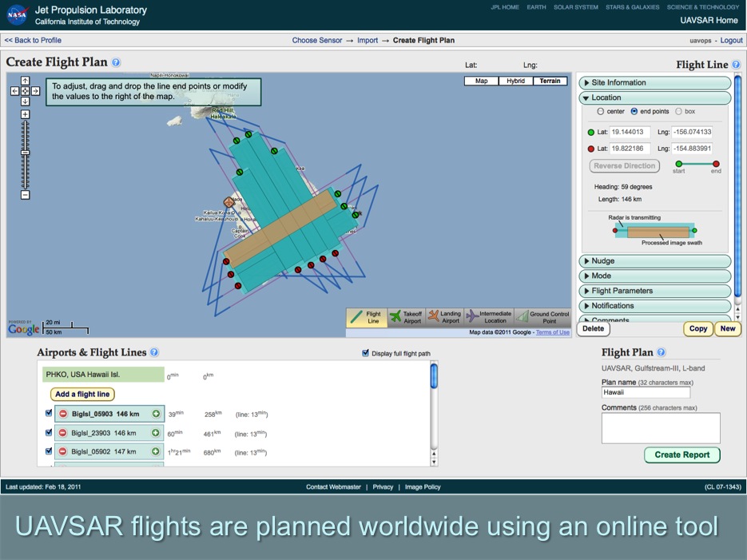Click the map zoom level slider handle
This screenshot has height=560, width=747.
(x=25, y=152)
